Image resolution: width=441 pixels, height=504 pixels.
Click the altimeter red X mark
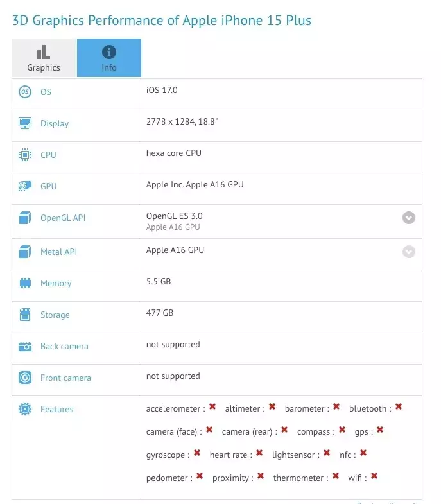272,407
